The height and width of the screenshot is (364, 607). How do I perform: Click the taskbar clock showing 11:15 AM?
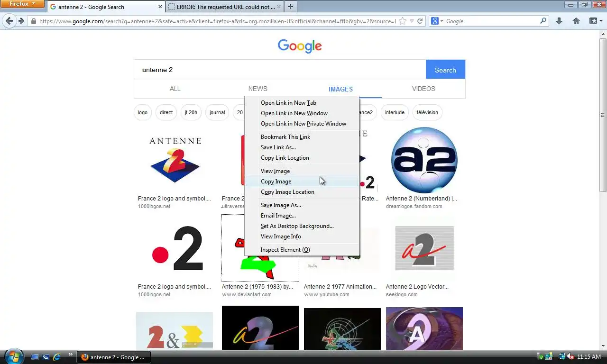click(589, 357)
